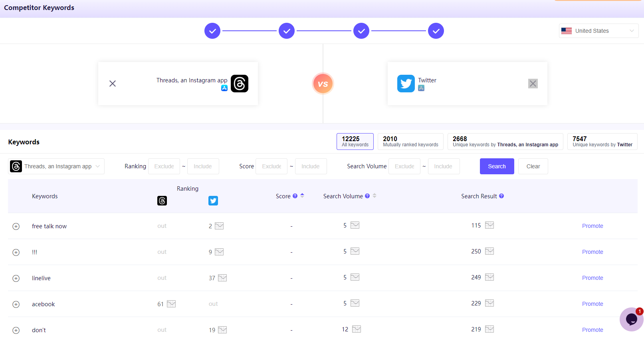Open Twitter ranking chart for free talk now
This screenshot has height=339, width=644.
(219, 226)
